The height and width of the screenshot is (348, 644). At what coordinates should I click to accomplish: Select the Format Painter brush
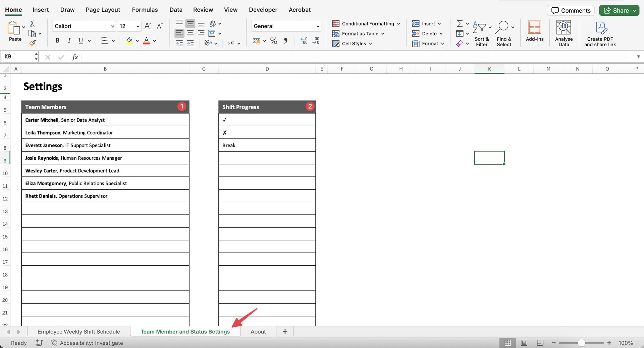32,43
